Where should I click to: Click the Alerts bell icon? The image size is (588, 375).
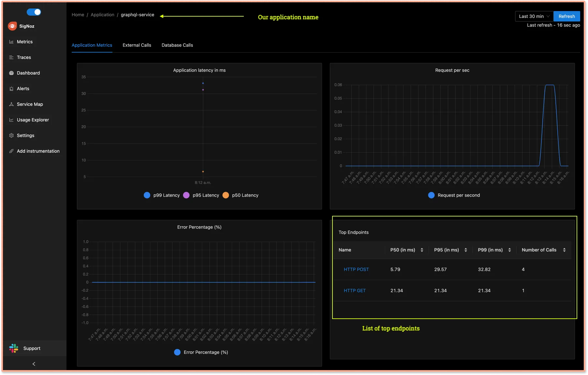coord(11,89)
